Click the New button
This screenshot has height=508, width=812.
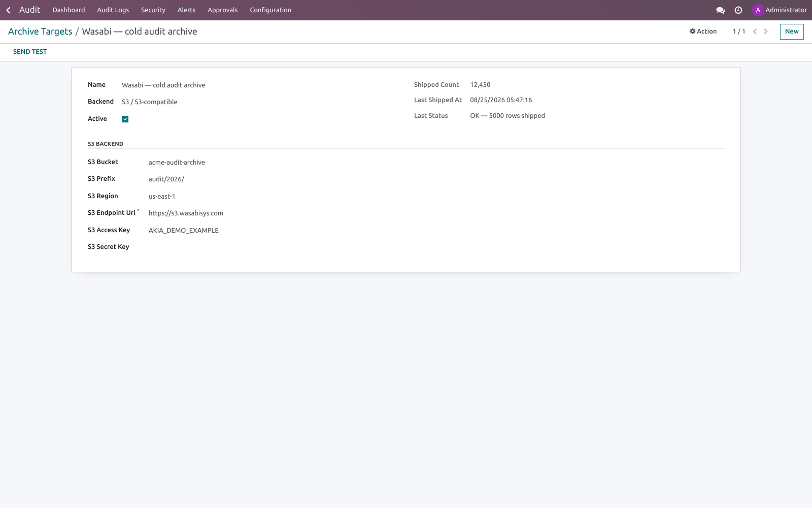pyautogui.click(x=792, y=31)
